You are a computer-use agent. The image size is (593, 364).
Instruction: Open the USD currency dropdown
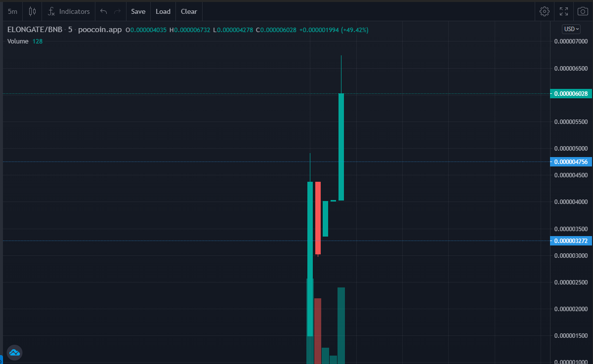[x=571, y=29]
